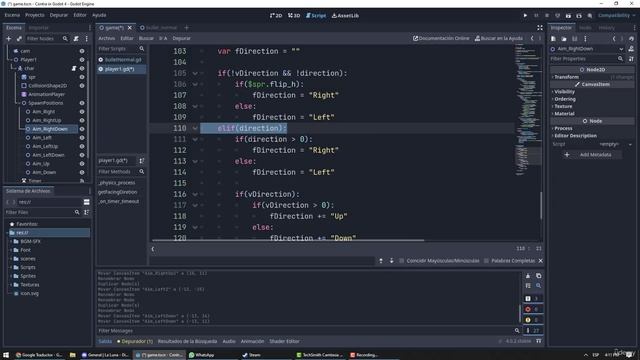The height and width of the screenshot is (360, 640).
Task: Open the Depurar menu in top bar
Action: coord(59,15)
